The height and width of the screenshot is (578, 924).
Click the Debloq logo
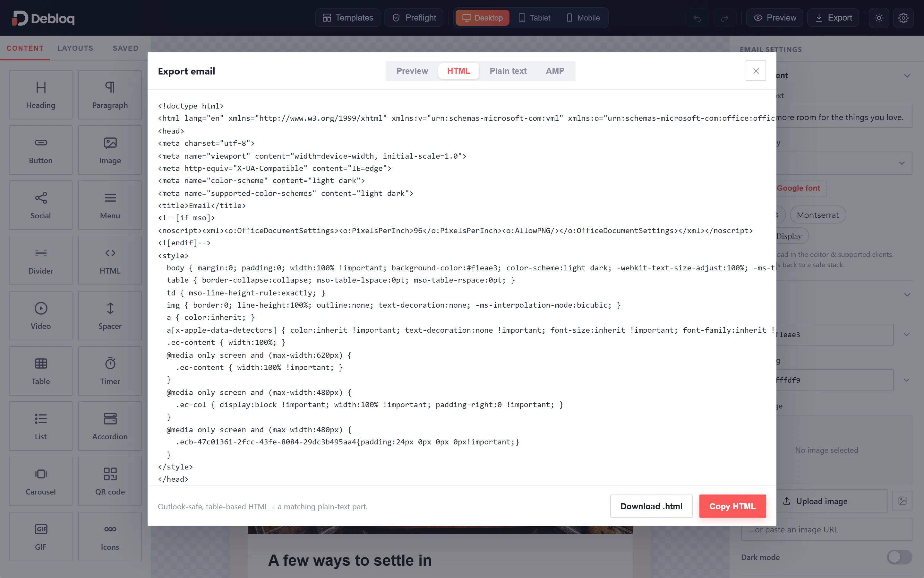43,18
